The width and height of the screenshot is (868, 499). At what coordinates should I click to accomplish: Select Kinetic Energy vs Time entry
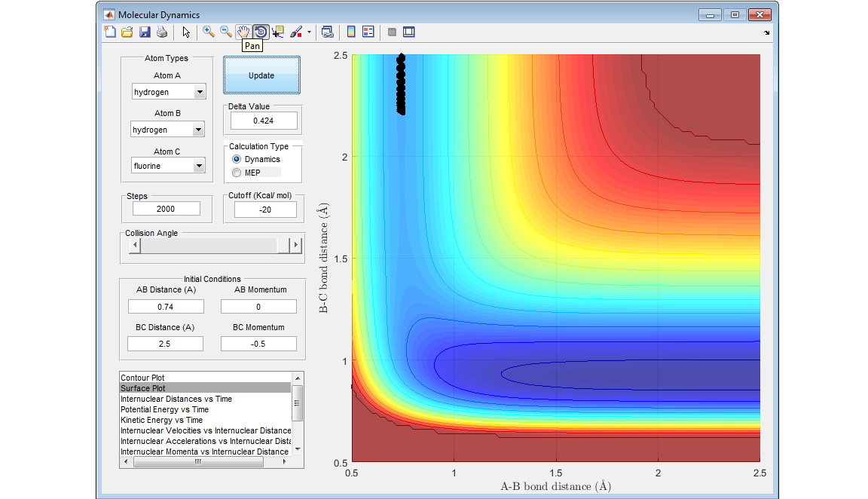[x=161, y=420]
